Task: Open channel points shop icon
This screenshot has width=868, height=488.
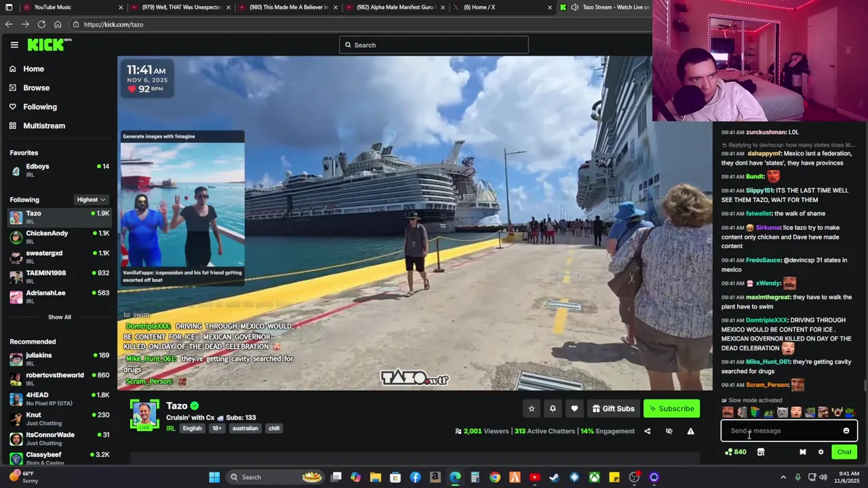Action: (x=761, y=452)
